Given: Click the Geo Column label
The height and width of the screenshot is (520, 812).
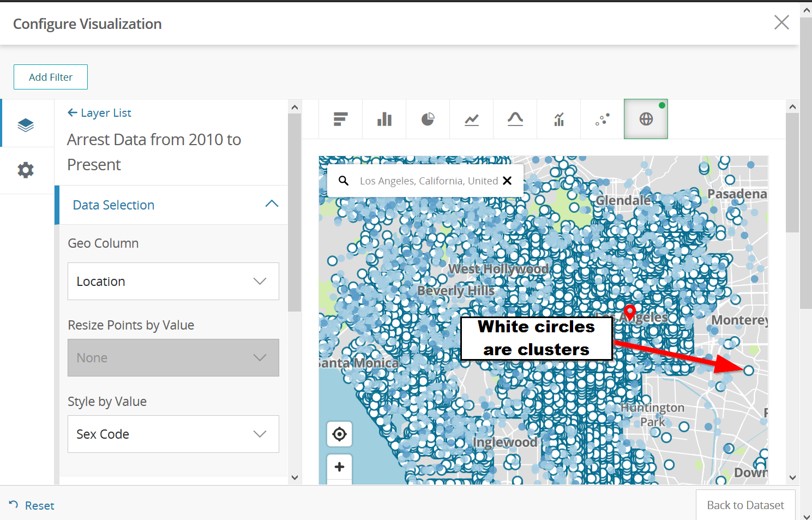Looking at the screenshot, I should coord(103,243).
